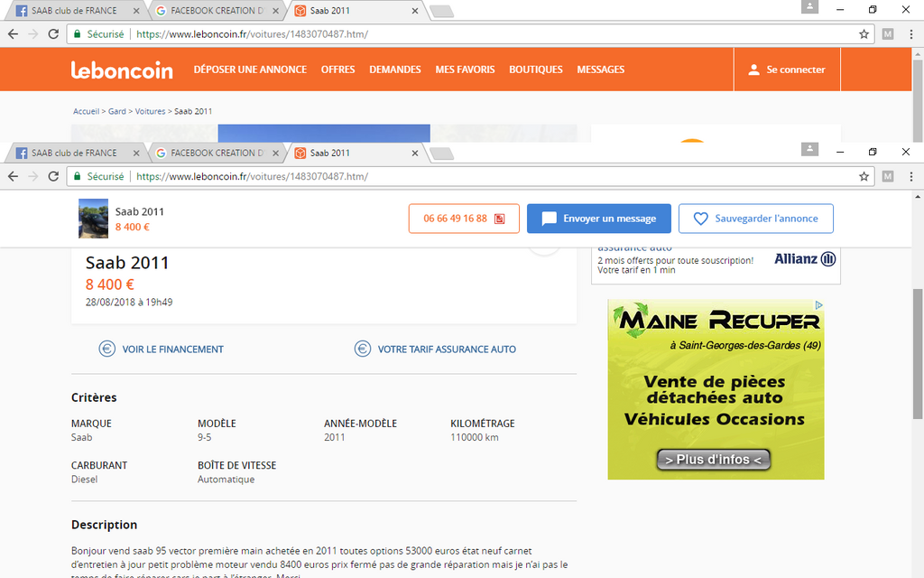Reveal seller phone number 06 66 49 16 88
Image resolution: width=924 pixels, height=578 pixels.
click(x=464, y=219)
